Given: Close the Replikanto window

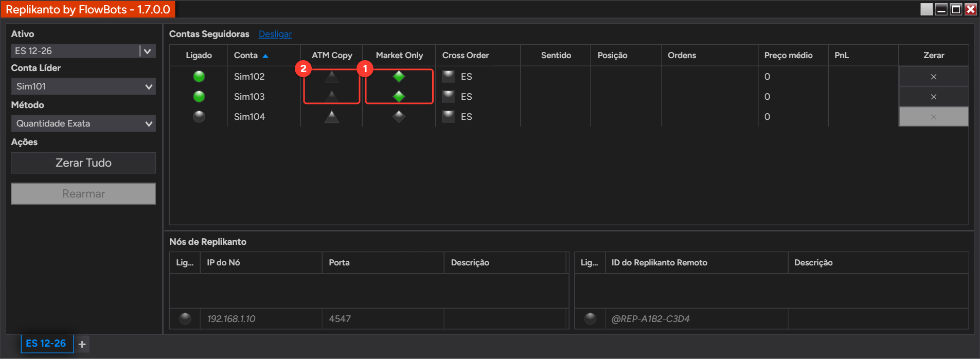Looking at the screenshot, I should coord(971,9).
